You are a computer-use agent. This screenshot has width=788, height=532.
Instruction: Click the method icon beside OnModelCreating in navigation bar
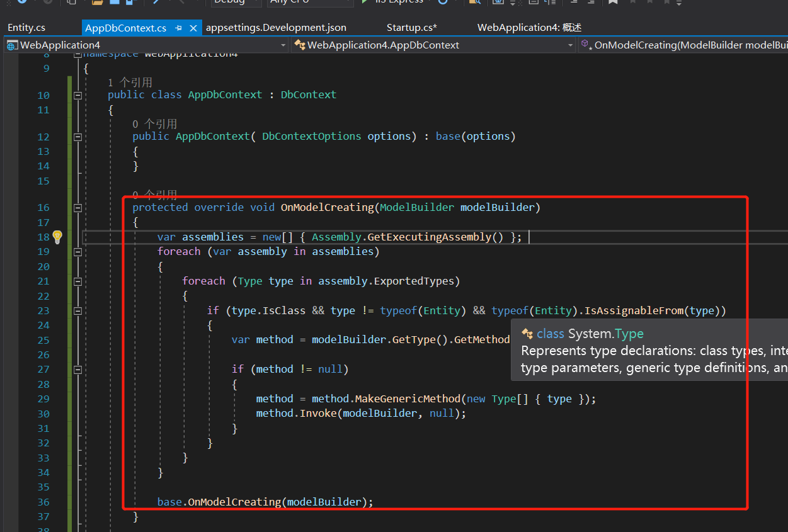point(586,45)
